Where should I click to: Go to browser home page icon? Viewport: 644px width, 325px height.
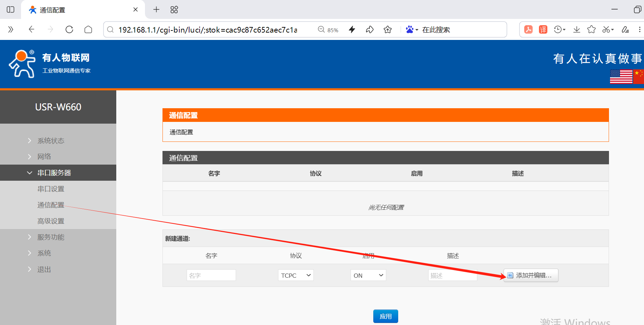pos(88,30)
